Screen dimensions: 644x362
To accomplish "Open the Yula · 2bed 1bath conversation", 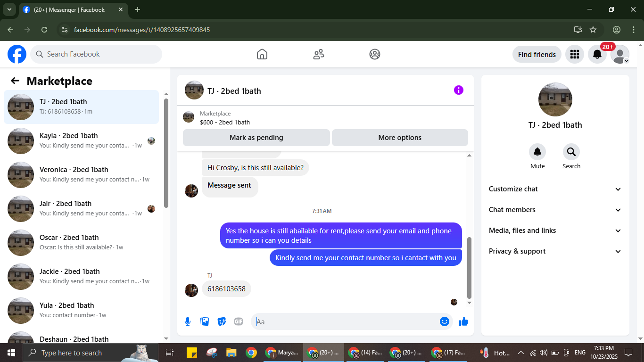I will point(82,311).
